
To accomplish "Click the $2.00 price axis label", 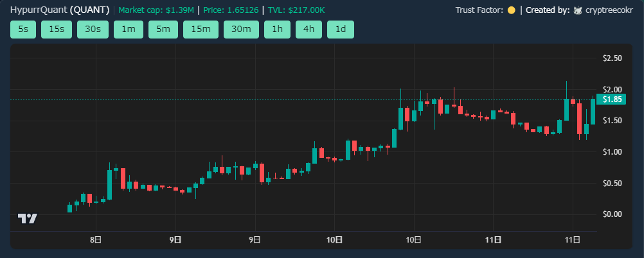I will coord(612,89).
